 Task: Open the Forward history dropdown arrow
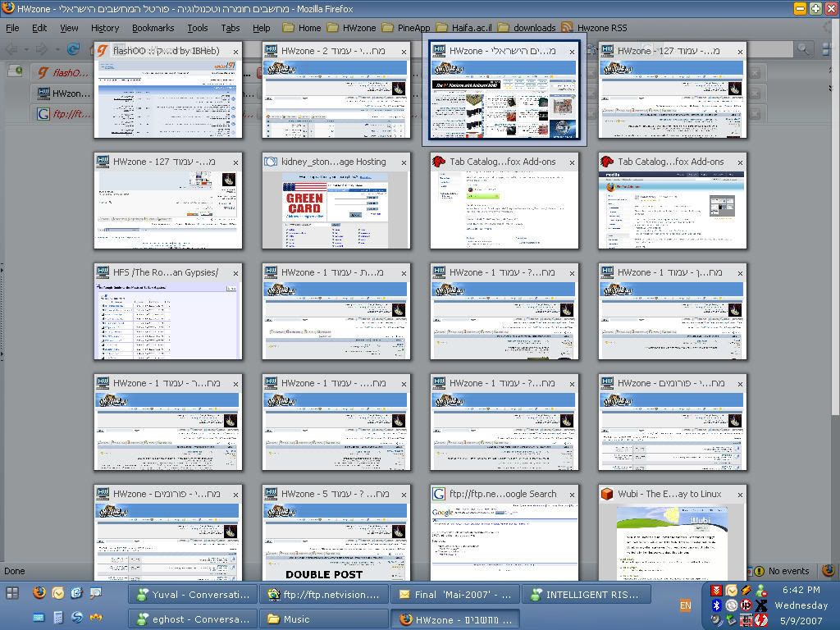(57, 50)
